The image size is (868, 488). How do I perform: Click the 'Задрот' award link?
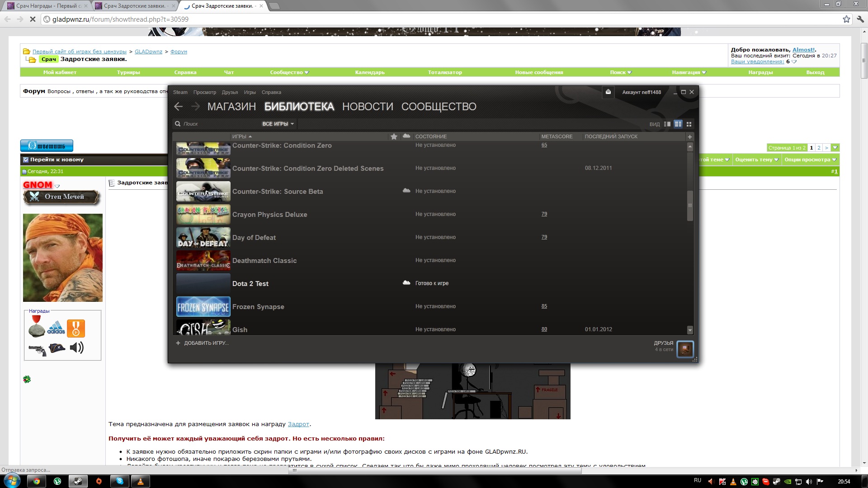[x=298, y=424]
